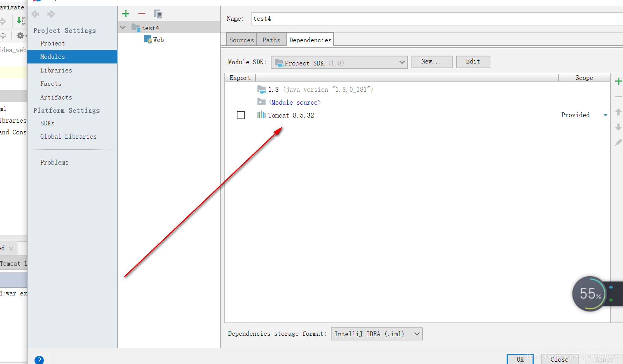The width and height of the screenshot is (623, 364).
Task: Switch to the Paths tab
Action: click(271, 40)
